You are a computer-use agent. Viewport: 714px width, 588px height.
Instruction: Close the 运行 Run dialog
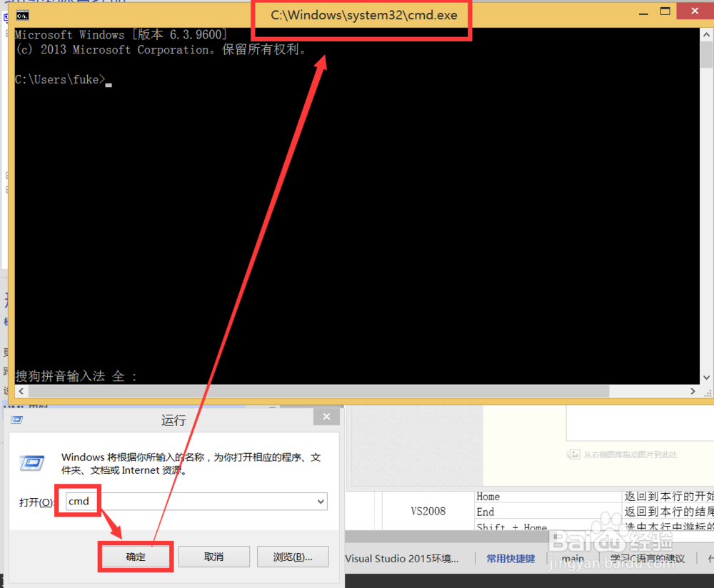326,417
